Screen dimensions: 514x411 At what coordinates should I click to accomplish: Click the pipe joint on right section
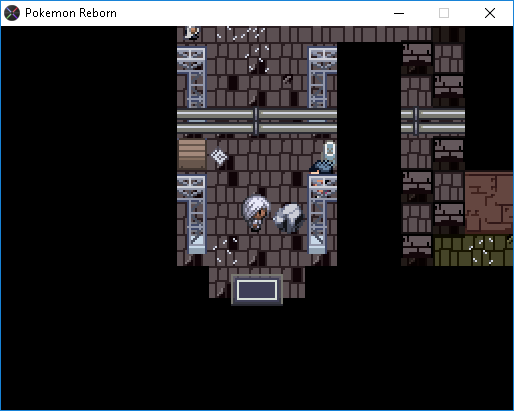(415, 121)
